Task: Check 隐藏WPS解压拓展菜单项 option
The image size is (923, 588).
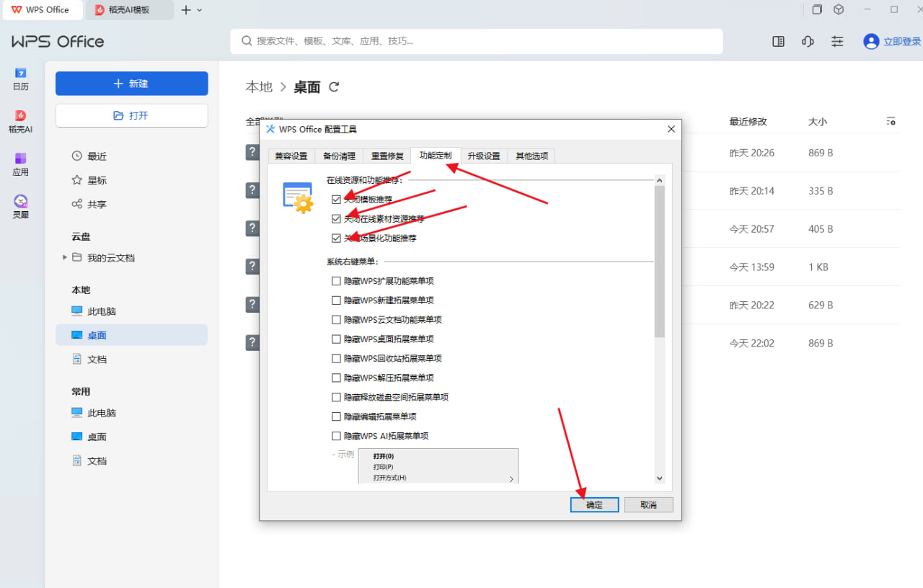Action: (336, 378)
